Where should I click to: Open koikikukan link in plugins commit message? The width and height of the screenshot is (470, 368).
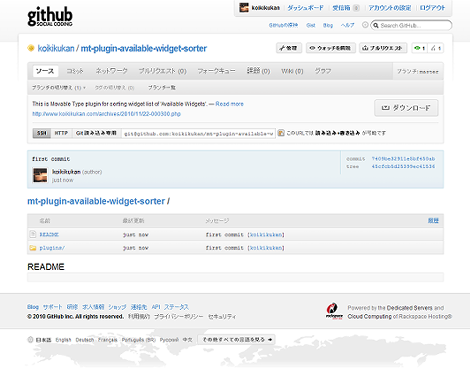(x=266, y=248)
